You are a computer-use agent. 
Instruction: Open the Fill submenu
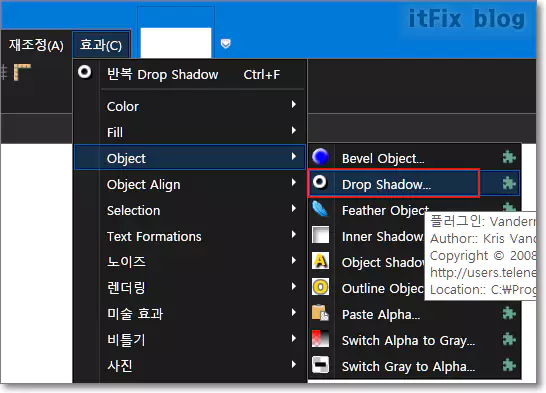click(x=190, y=132)
